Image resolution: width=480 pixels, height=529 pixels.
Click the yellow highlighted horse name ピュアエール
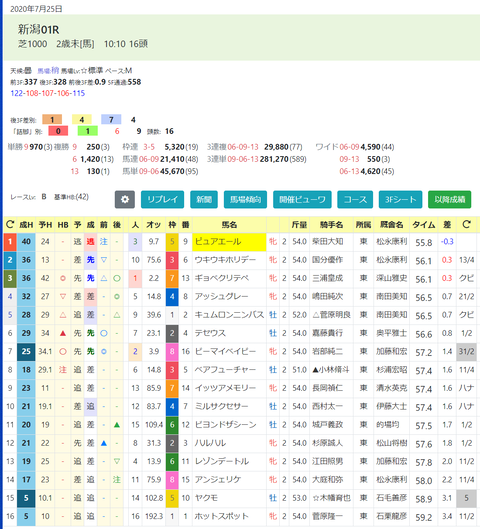click(x=229, y=242)
